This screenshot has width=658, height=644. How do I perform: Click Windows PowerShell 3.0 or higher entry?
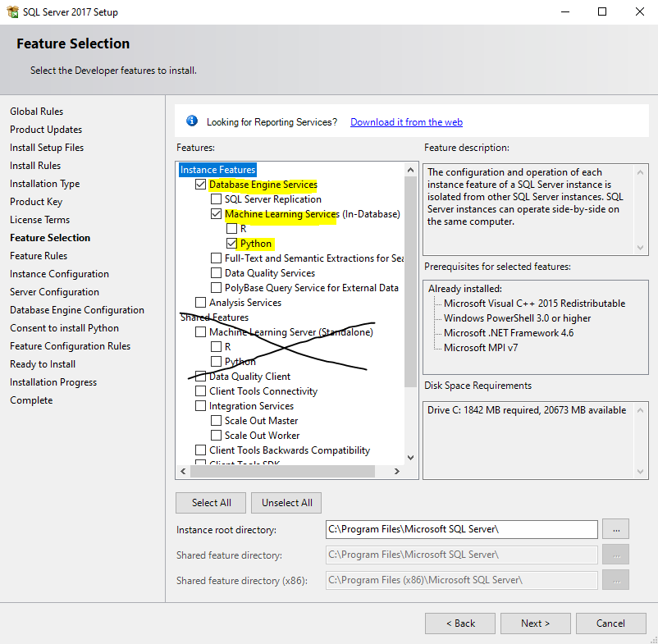click(x=517, y=318)
